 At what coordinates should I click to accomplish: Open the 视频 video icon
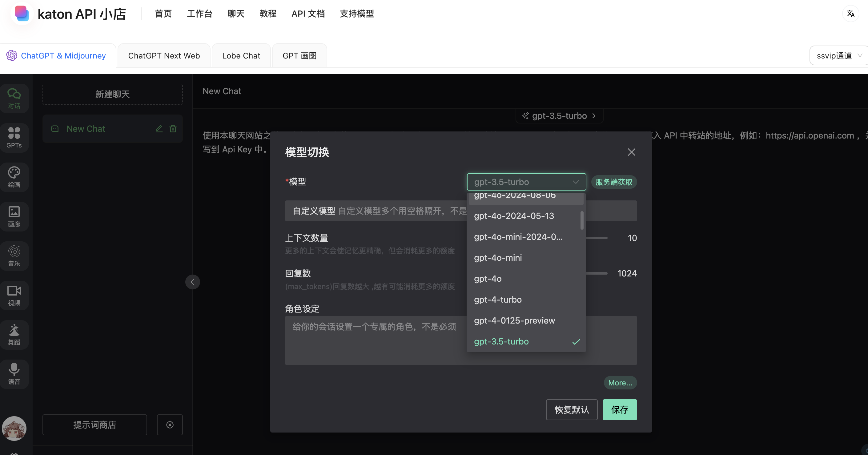click(14, 295)
